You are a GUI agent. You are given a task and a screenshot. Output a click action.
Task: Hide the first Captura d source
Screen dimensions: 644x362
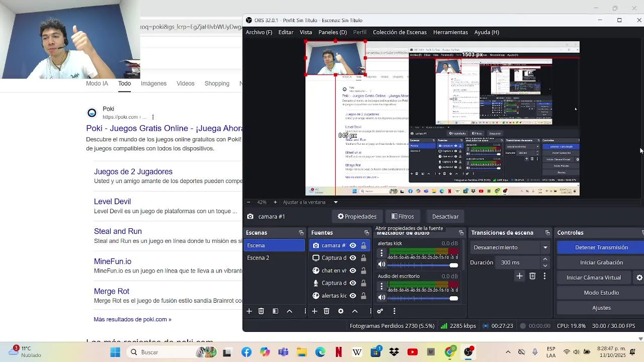coord(353,258)
